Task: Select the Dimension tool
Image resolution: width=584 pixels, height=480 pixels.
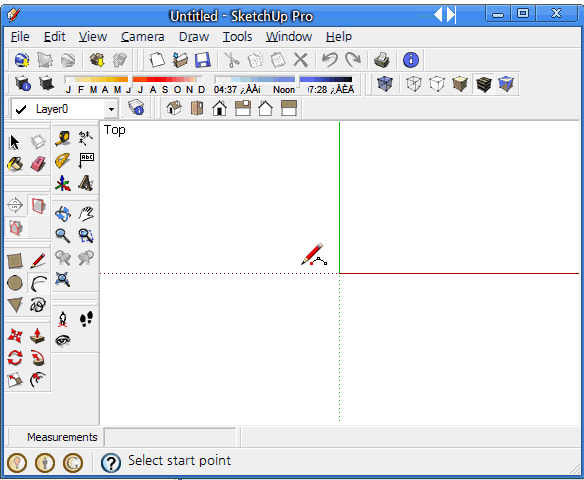Action: click(86, 138)
